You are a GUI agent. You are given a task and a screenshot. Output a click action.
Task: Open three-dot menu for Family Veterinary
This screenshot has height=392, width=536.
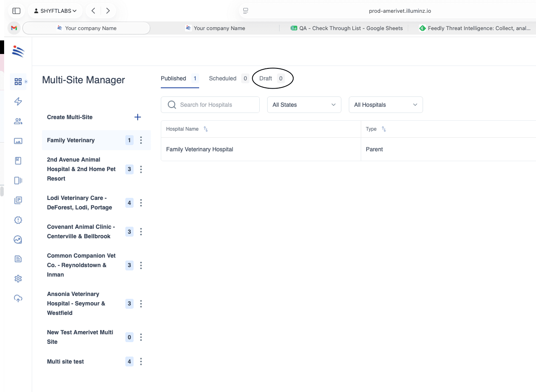(x=141, y=140)
